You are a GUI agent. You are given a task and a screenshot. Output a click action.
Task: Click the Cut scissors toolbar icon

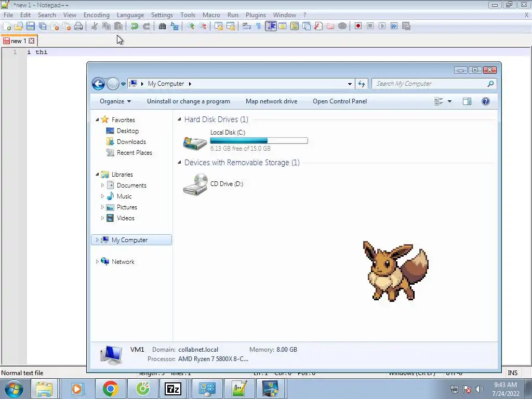(x=95, y=26)
